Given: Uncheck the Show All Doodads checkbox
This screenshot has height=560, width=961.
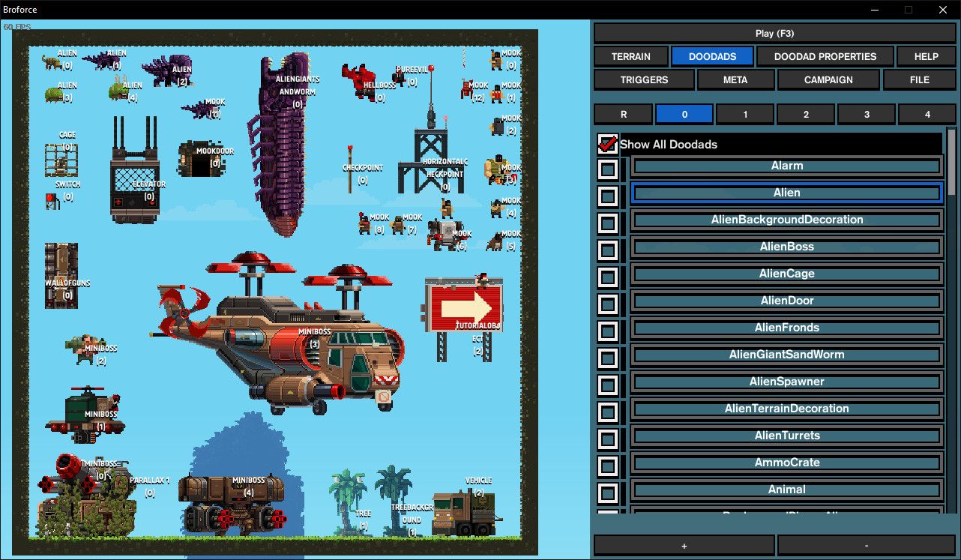Looking at the screenshot, I should [x=608, y=144].
